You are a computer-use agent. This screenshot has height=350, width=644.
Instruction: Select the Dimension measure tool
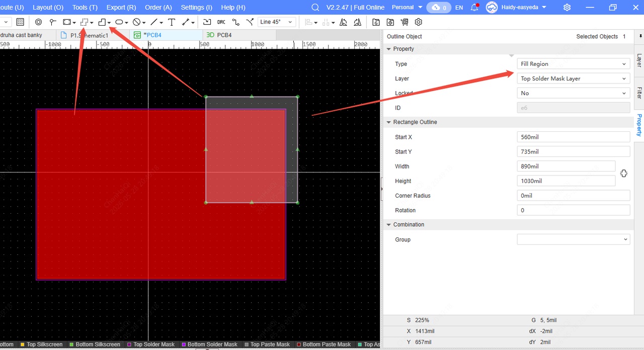pos(186,22)
